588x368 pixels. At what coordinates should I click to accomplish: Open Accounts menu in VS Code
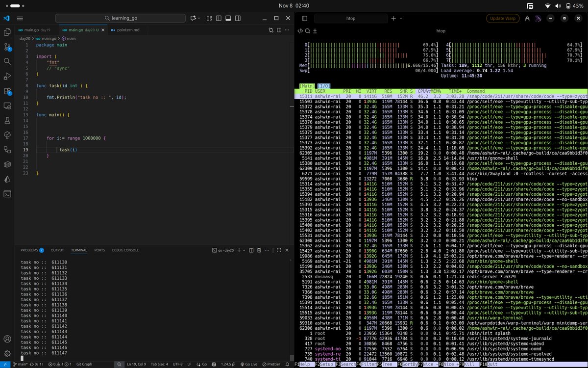pyautogui.click(x=7, y=339)
